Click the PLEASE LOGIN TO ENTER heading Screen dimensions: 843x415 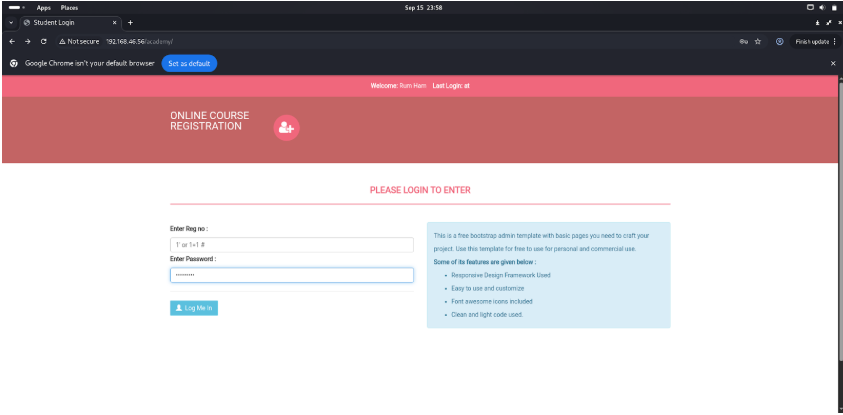click(420, 190)
